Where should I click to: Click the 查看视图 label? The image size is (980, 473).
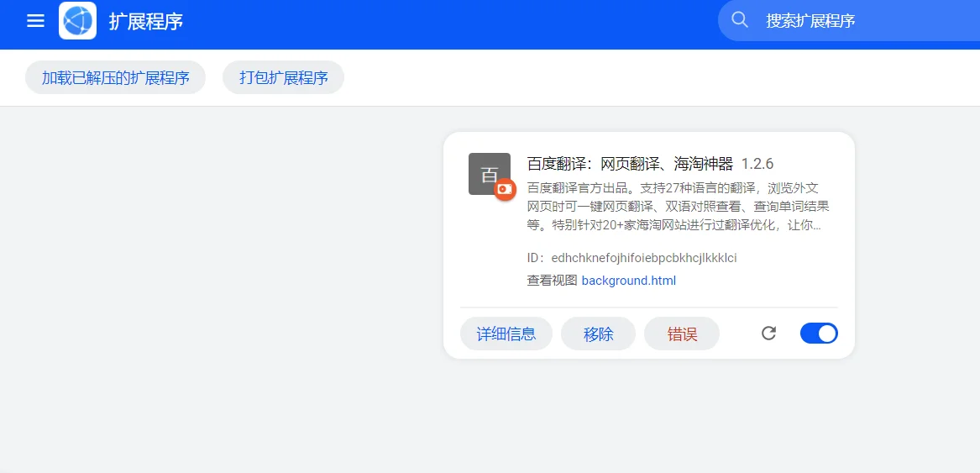click(552, 281)
